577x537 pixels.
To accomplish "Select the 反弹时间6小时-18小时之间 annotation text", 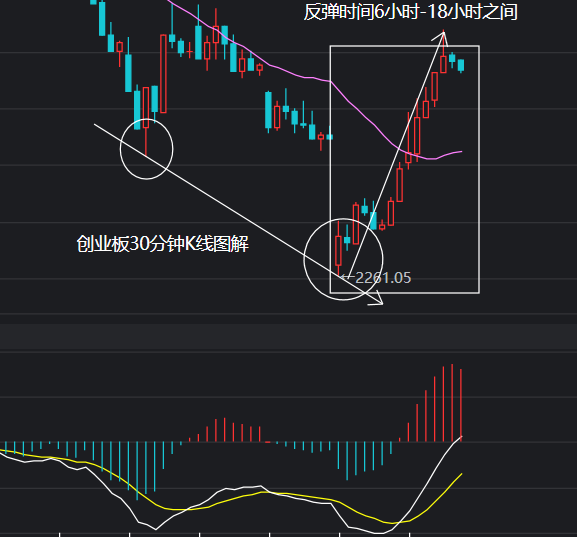I will click(411, 11).
